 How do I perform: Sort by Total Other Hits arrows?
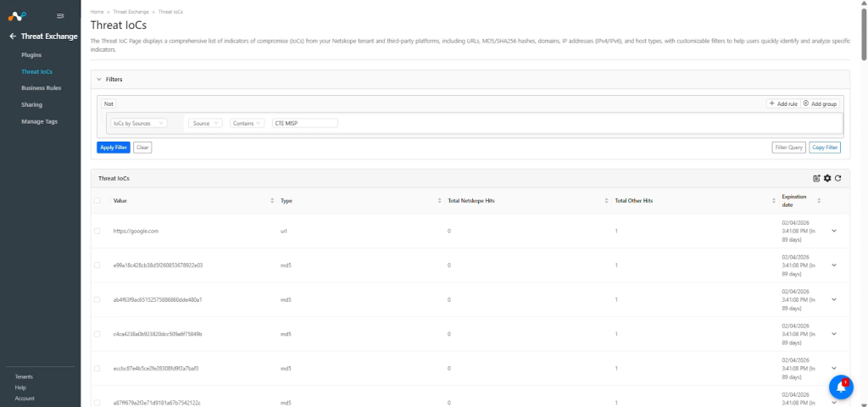pyautogui.click(x=774, y=200)
